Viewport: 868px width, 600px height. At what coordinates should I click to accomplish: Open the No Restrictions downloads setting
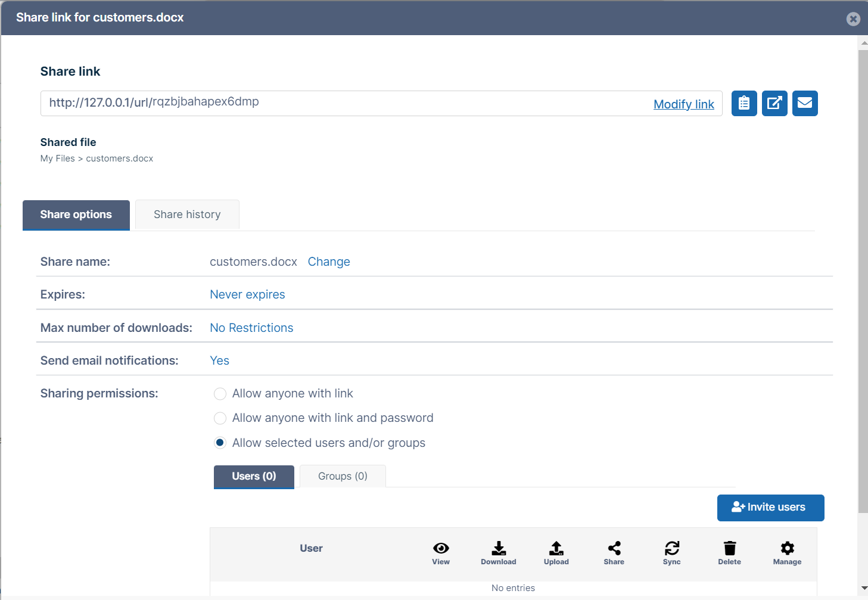pos(251,328)
